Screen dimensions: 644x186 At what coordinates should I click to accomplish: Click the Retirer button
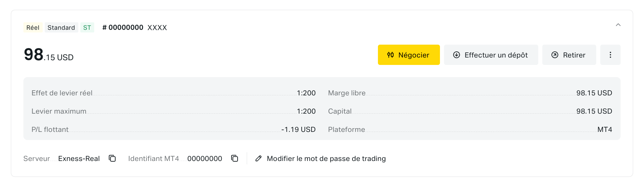point(569,55)
